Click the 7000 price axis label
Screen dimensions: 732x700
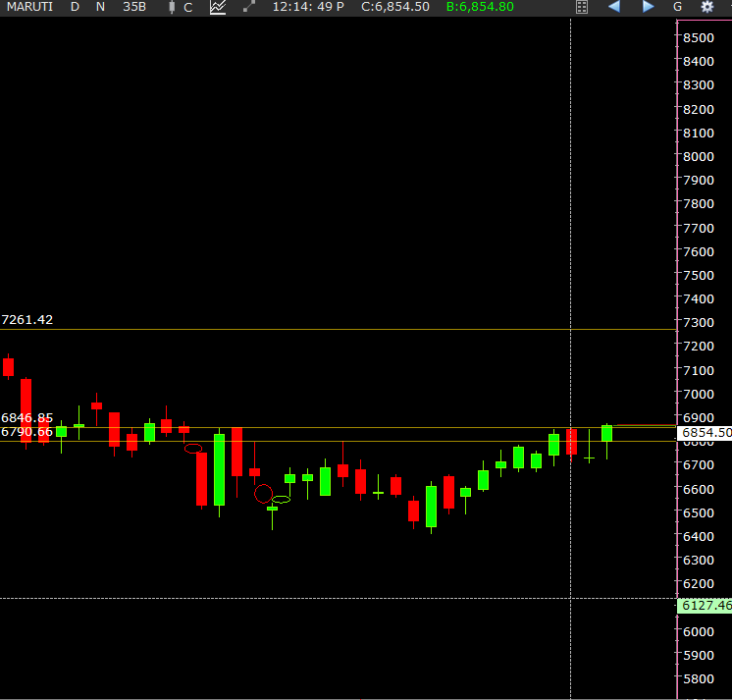tap(699, 394)
